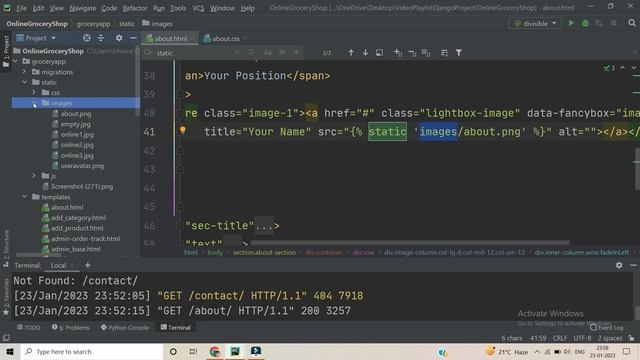The width and height of the screenshot is (640, 360).
Task: Go to previous search occurrence with the up arrow
Action: tap(351, 53)
